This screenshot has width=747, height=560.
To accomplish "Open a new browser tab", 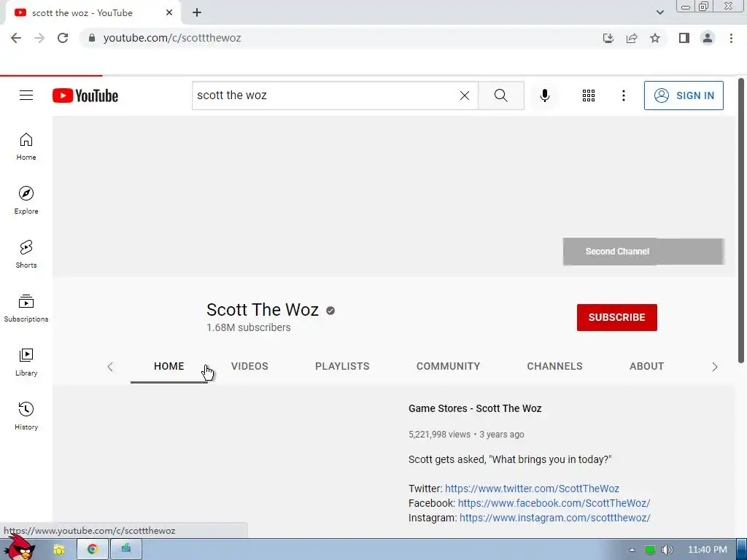I will click(x=197, y=13).
